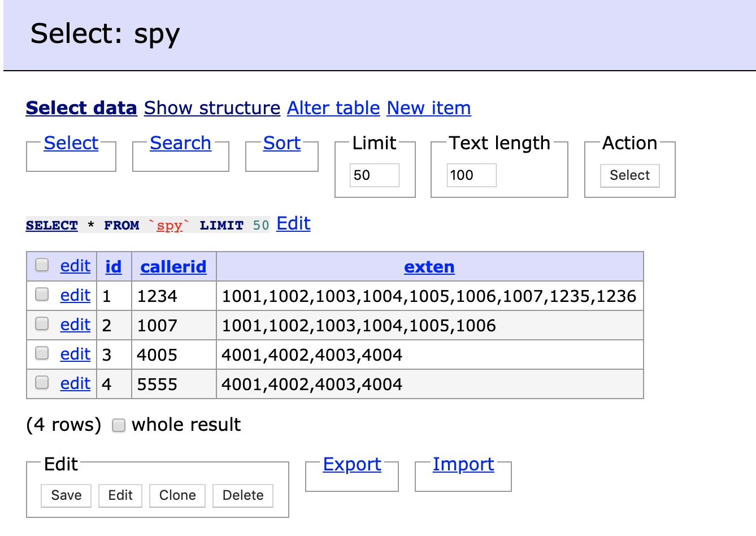Open edit link for row id 3

(75, 354)
